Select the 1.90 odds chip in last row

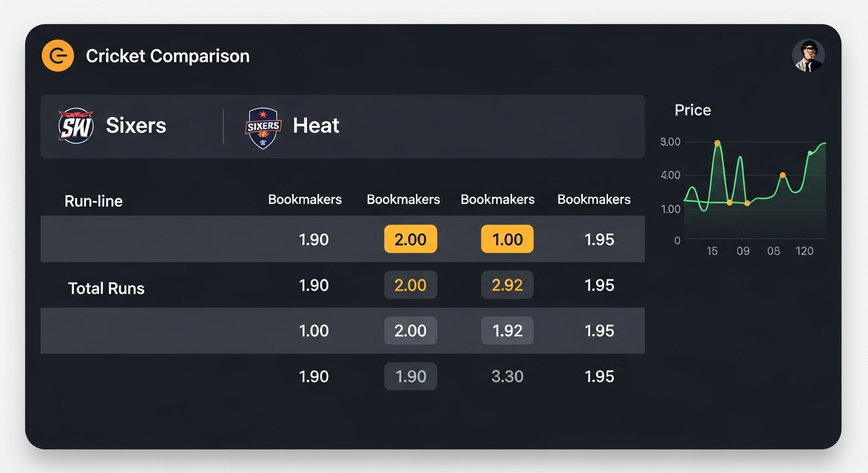[410, 376]
